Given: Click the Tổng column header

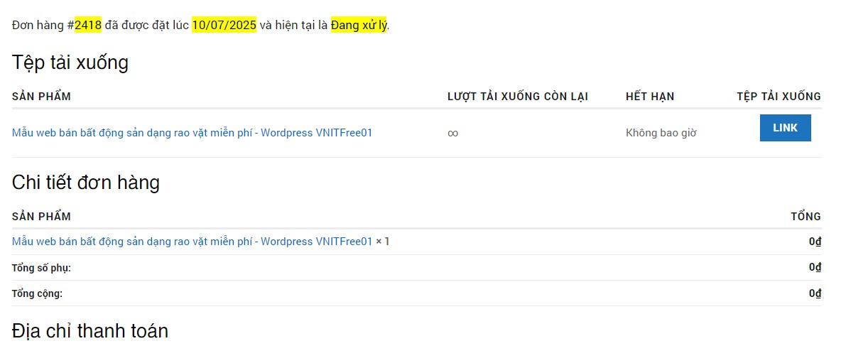Looking at the screenshot, I should pos(805,217).
